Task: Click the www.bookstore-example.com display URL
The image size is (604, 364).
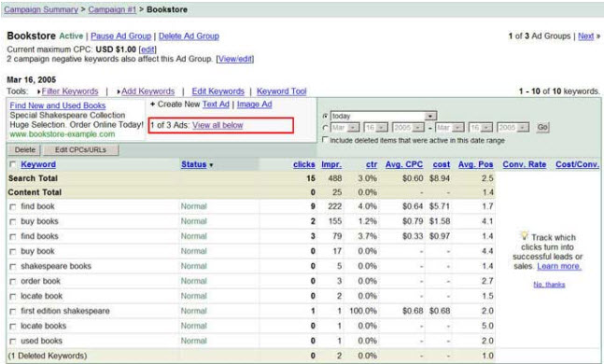Action: pyautogui.click(x=63, y=134)
